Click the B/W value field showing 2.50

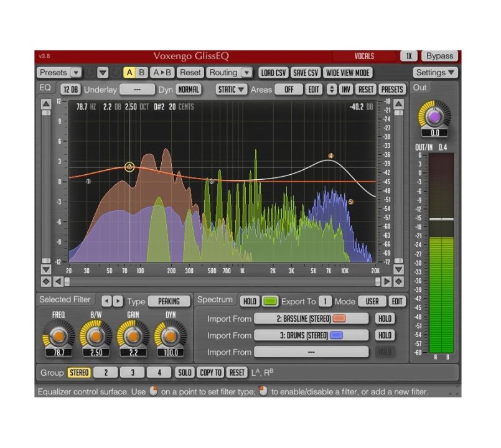point(95,353)
